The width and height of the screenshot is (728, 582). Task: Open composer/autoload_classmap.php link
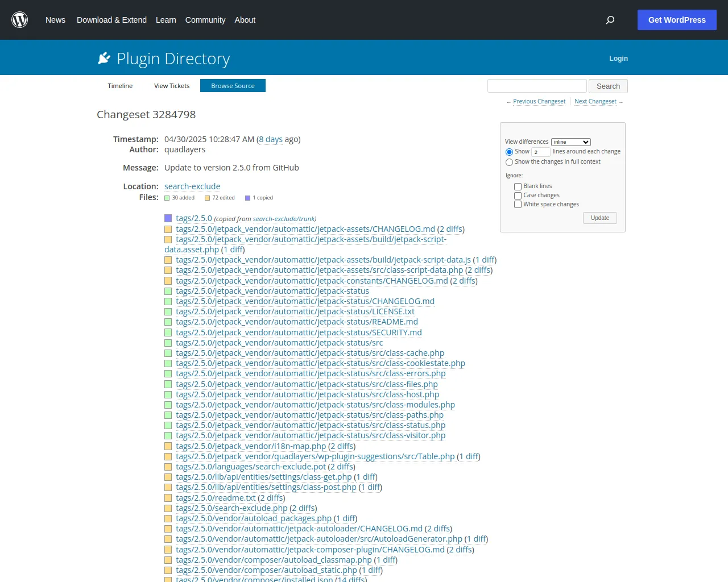274,560
